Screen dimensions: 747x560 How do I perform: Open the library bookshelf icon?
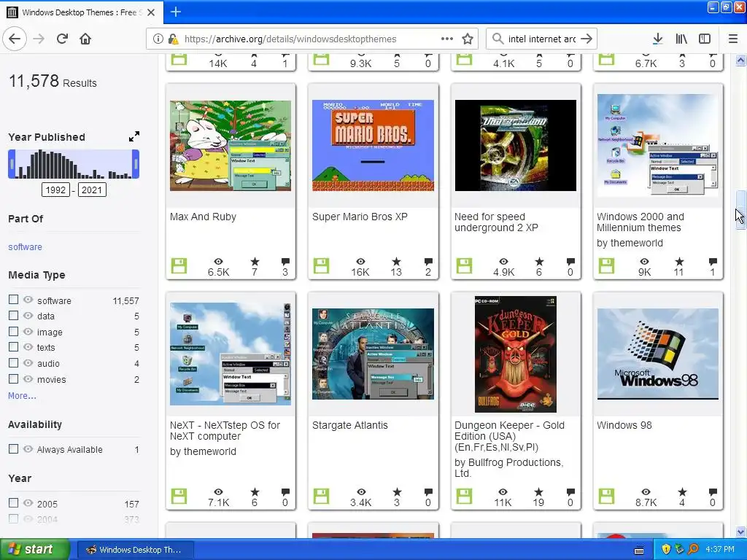[x=681, y=39]
